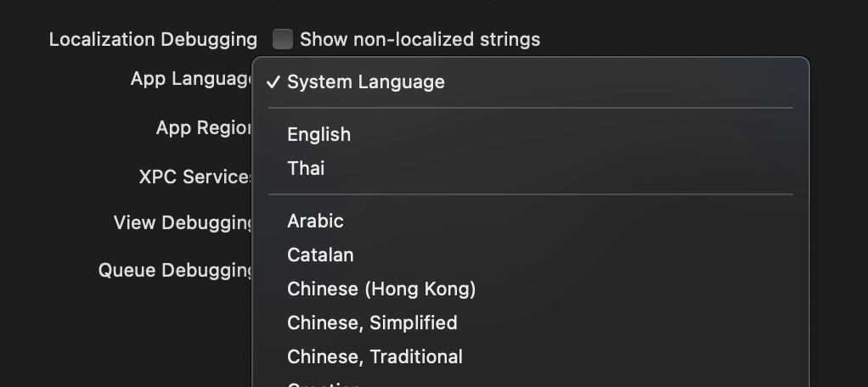Click the Localization Debugging label
Screen dimensions: 868x387
click(x=153, y=40)
